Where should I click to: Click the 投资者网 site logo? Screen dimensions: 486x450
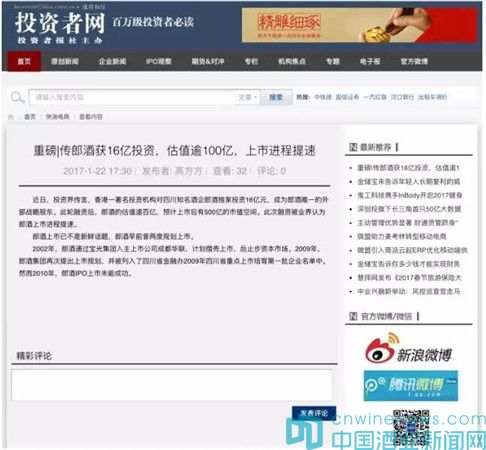click(x=60, y=27)
